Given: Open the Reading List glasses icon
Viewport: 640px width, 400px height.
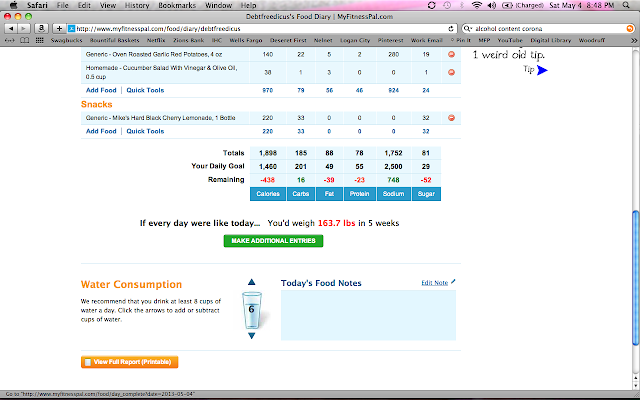Looking at the screenshot, I should tap(9, 40).
